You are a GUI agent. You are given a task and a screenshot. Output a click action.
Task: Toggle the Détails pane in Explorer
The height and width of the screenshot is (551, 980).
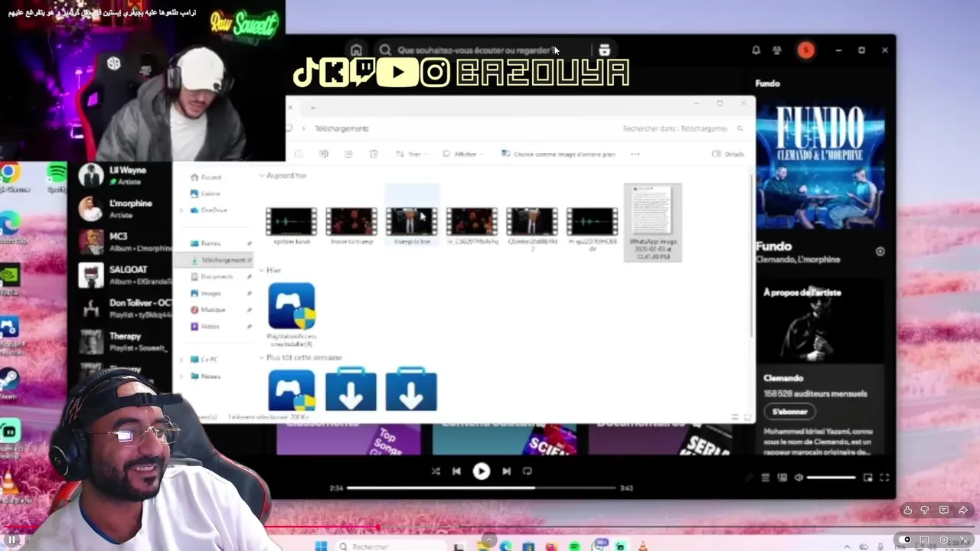pos(728,154)
